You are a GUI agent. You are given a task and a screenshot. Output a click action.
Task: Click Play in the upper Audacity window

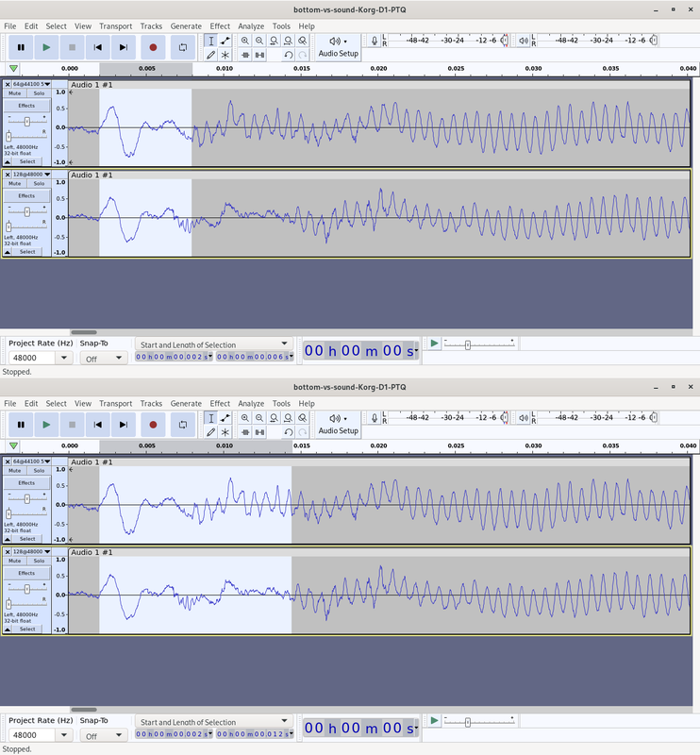click(x=46, y=47)
